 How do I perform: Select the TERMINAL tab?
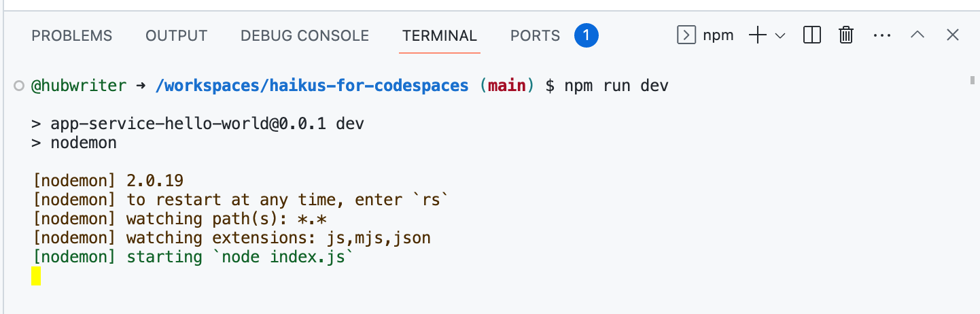pos(440,35)
